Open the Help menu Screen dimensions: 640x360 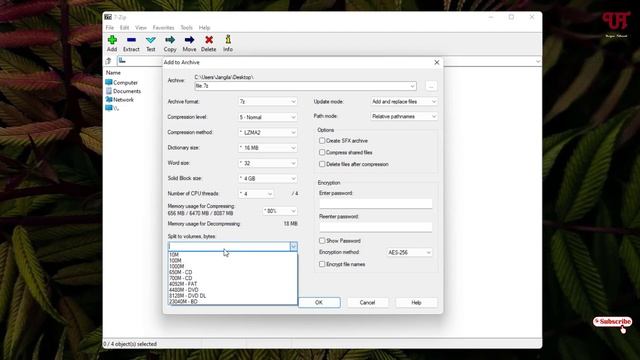point(204,28)
